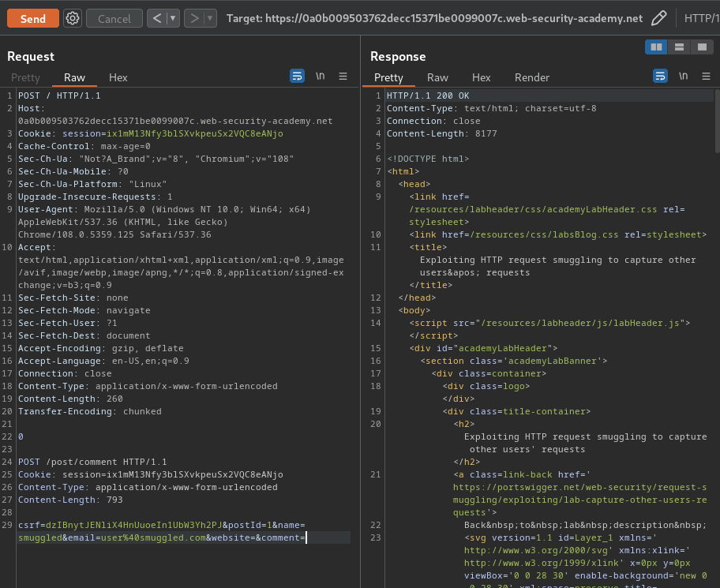This screenshot has height=588, width=720.
Task: Open the back history dropdown arrow
Action: tap(173, 18)
